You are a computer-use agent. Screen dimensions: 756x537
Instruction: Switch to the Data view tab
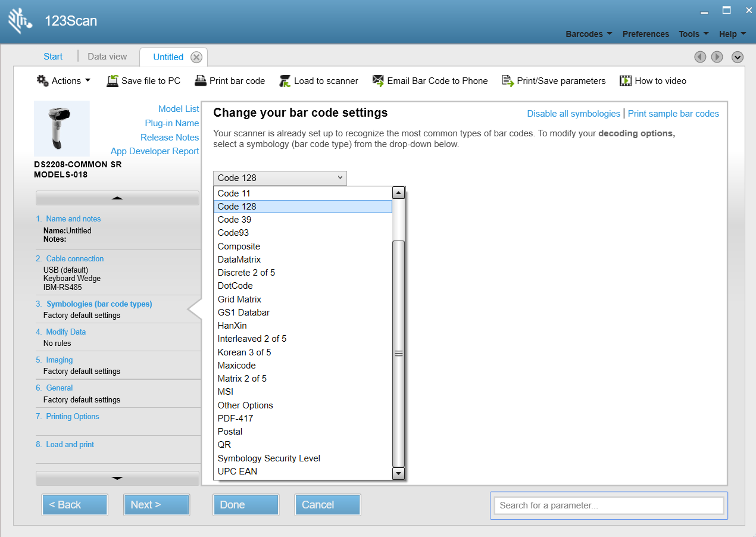click(x=107, y=57)
